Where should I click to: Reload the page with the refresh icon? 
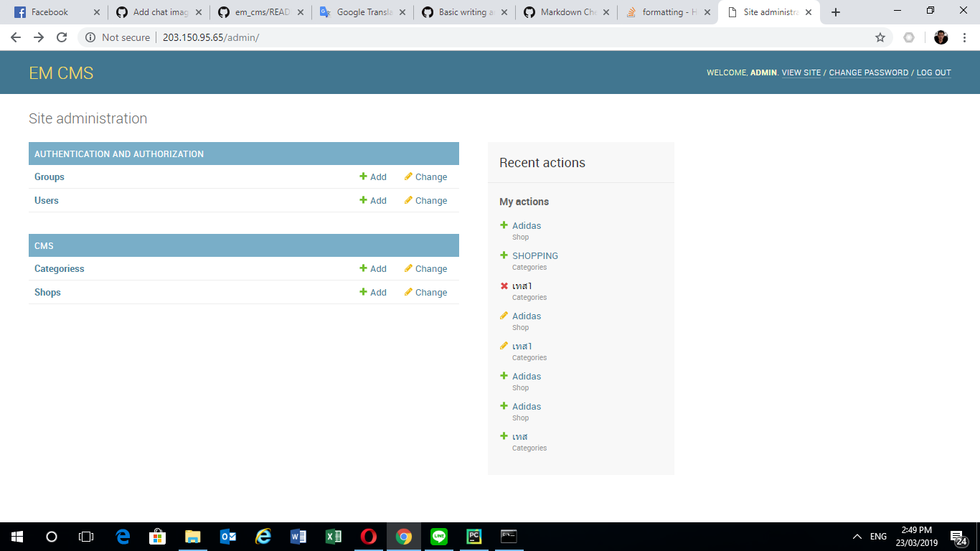tap(62, 37)
